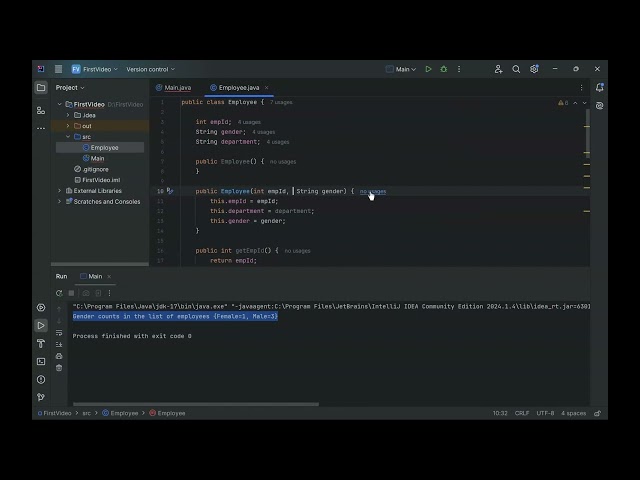Open the Project tool window icon
Viewport: 640px width, 480px height.
[x=41, y=87]
